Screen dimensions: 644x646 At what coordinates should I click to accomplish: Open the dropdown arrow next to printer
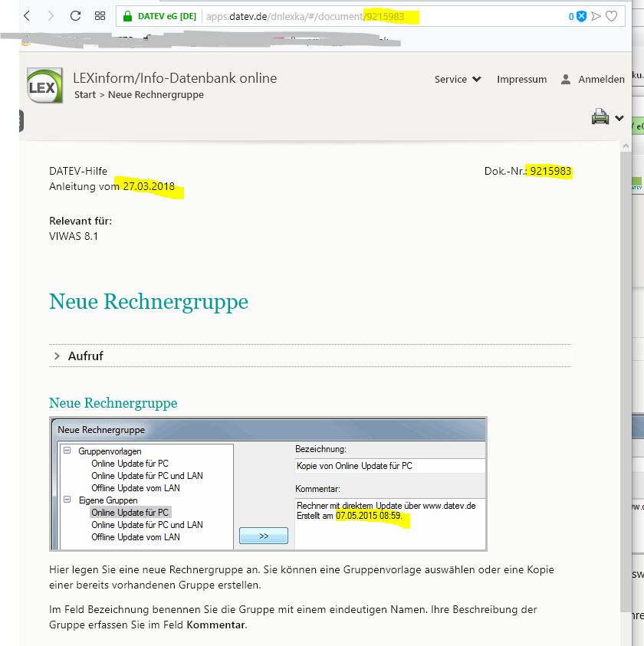point(619,118)
